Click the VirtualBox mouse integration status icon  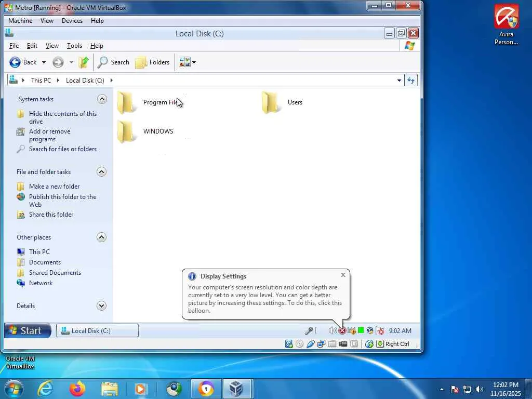point(369,344)
